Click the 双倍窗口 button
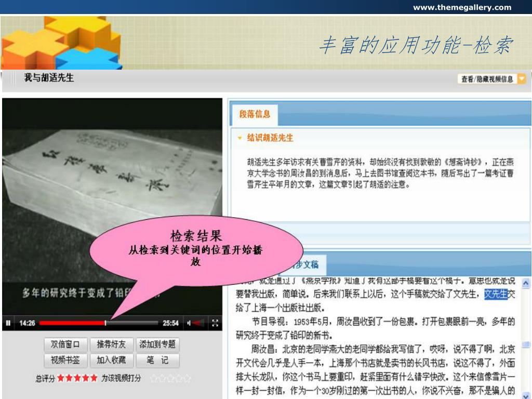 (x=65, y=344)
